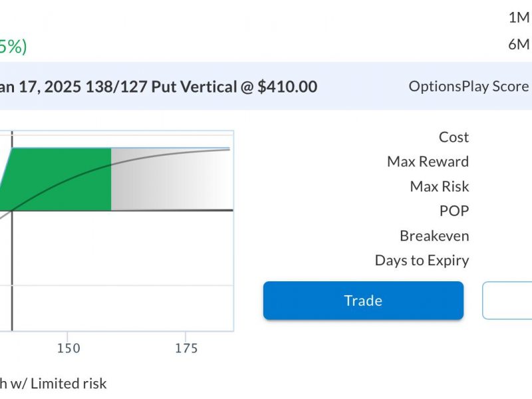Click the green percentage change text
Viewport: 532px width, 399px height.
(x=13, y=46)
